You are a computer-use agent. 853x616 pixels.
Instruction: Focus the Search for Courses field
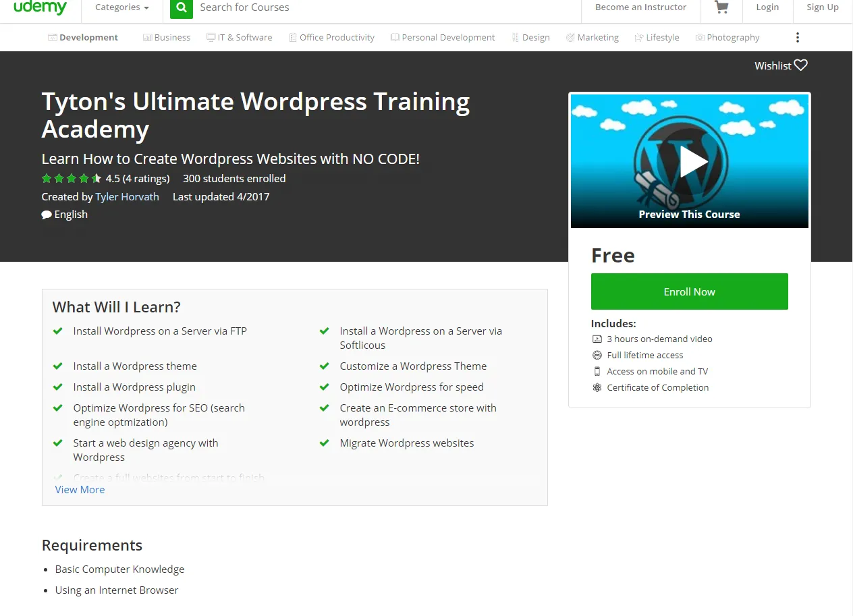386,7
